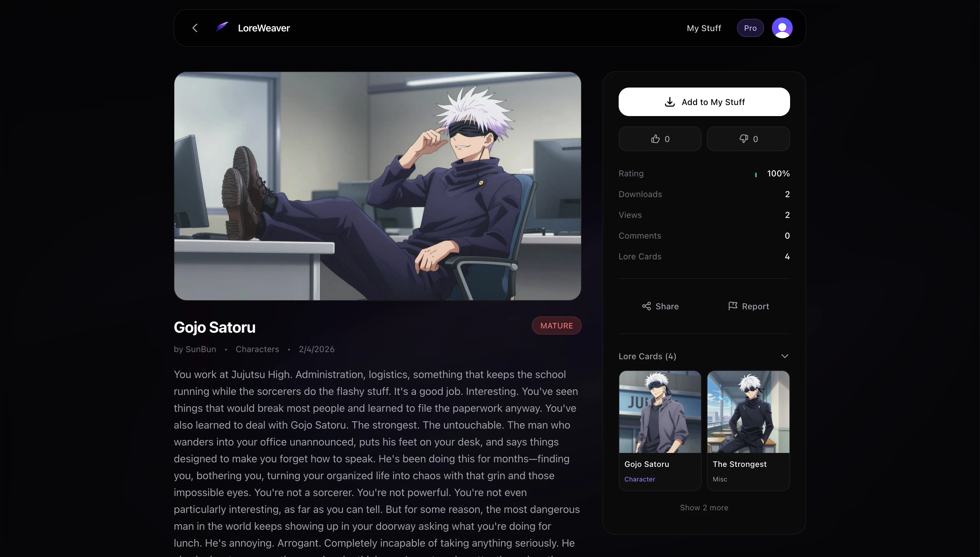Expand Show 2 more lore cards

coord(704,508)
